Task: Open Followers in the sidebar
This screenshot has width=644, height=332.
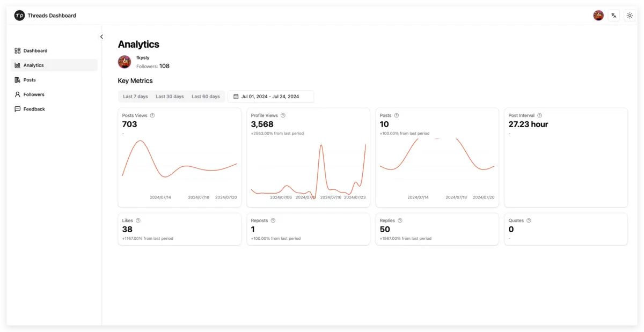Action: [x=54, y=94]
